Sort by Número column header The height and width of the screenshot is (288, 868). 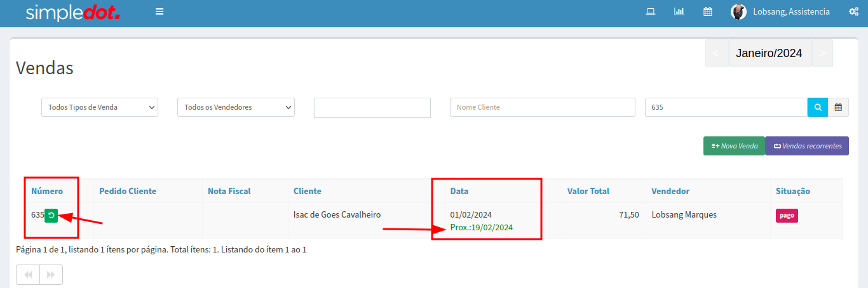pyautogui.click(x=47, y=191)
